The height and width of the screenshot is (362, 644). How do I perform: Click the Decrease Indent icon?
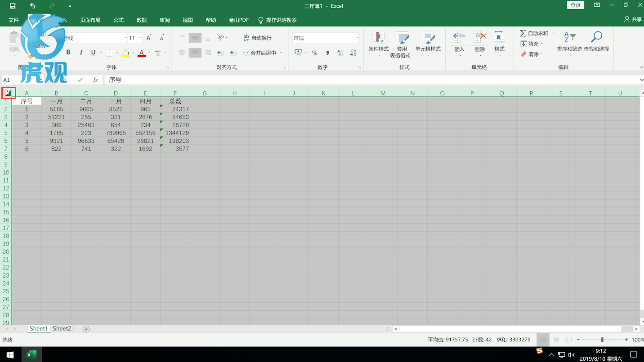[x=220, y=53]
